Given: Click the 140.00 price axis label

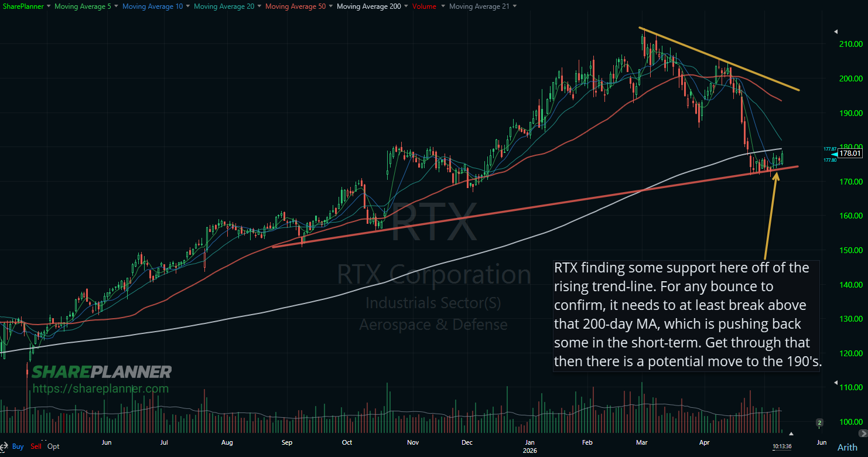Looking at the screenshot, I should point(850,285).
